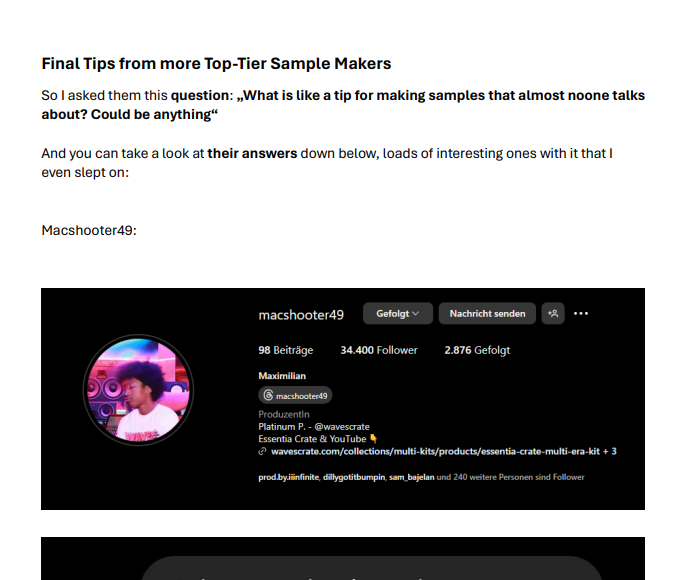Click the Nachricht senden button
This screenshot has width=696, height=580.
pos(487,313)
